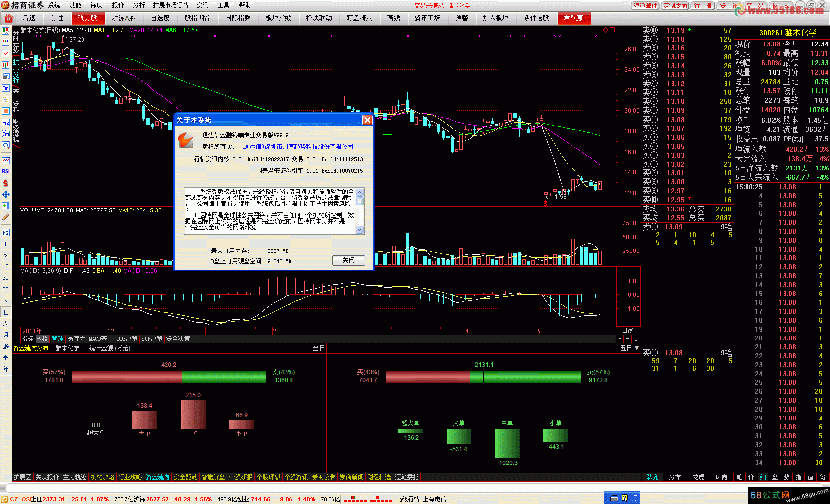The image size is (830, 504).
Task: Click the list table icon in sidebar
Action: click(6, 42)
